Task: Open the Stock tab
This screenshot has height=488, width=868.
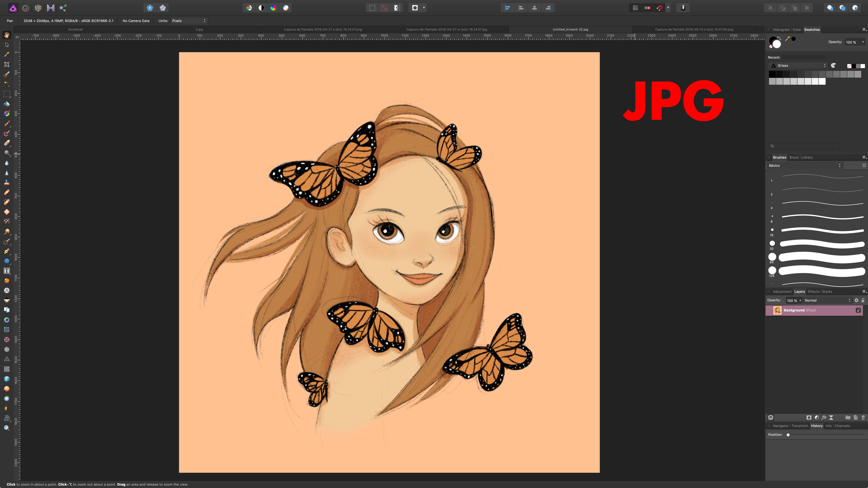Action: coord(794,157)
